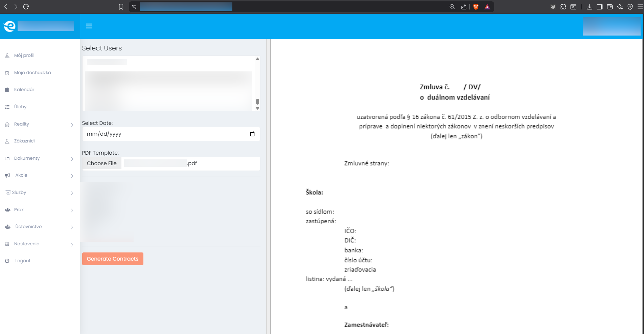The image size is (644, 334).
Task: Click the zoom magnifier icon in address bar
Action: 452,7
